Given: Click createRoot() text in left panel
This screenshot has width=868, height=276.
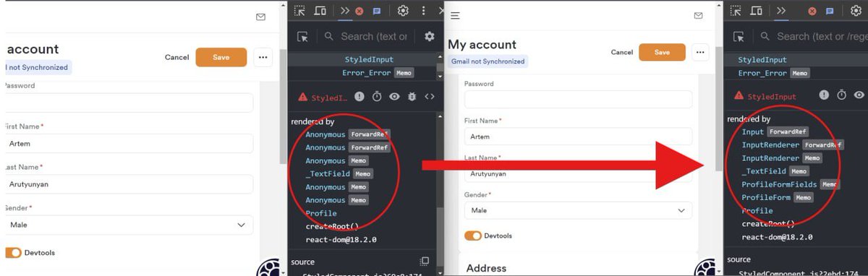Looking at the screenshot, I should coord(333,226).
